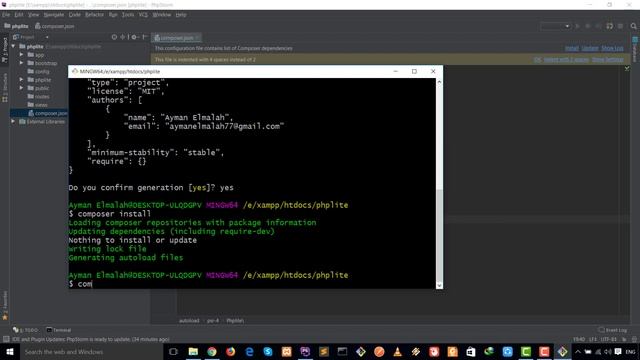Open the Database side tool window
The image size is (640, 360).
click(x=635, y=49)
